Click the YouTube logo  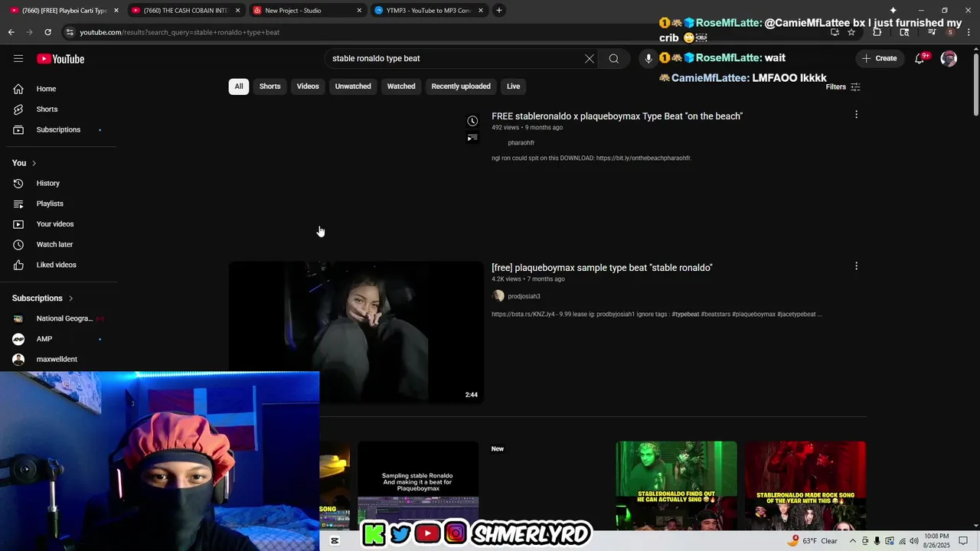[60, 59]
